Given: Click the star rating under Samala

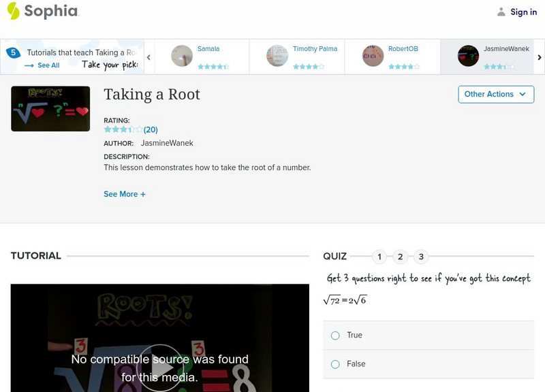Looking at the screenshot, I should pos(213,67).
